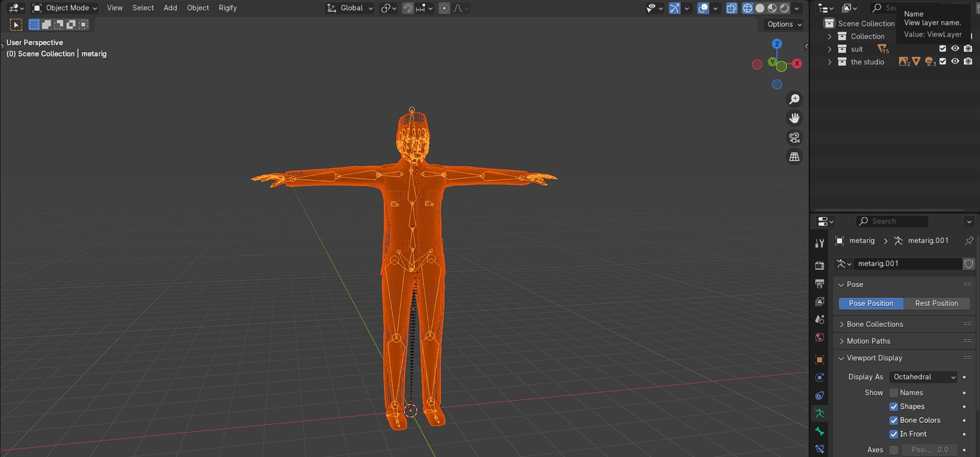Click the Move view hand button
Screen dimensions: 980x457
(x=794, y=118)
